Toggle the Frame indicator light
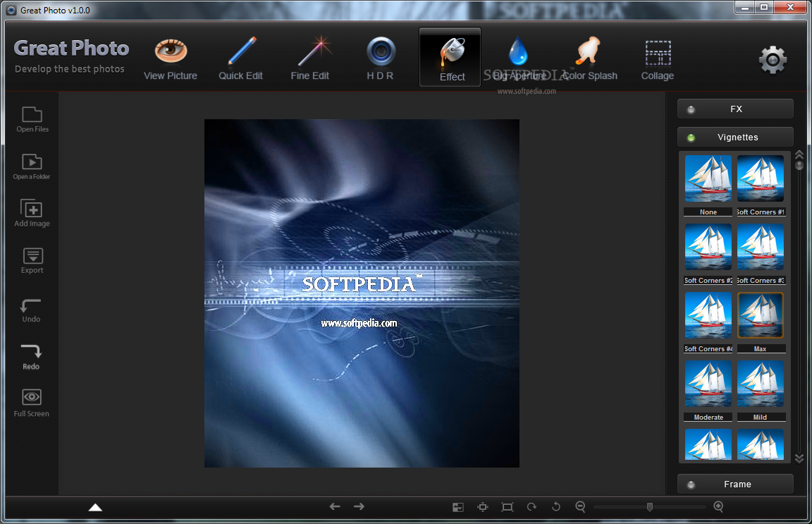The width and height of the screenshot is (812, 524). click(691, 485)
